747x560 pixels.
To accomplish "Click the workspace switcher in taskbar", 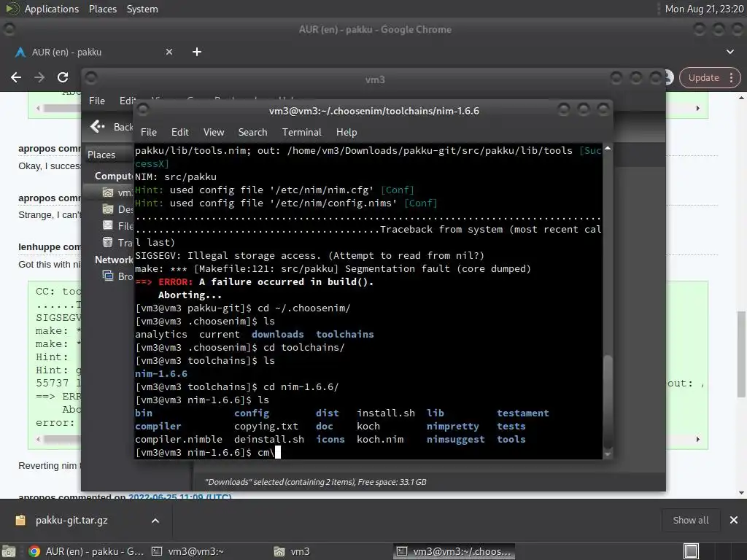I will [x=691, y=551].
